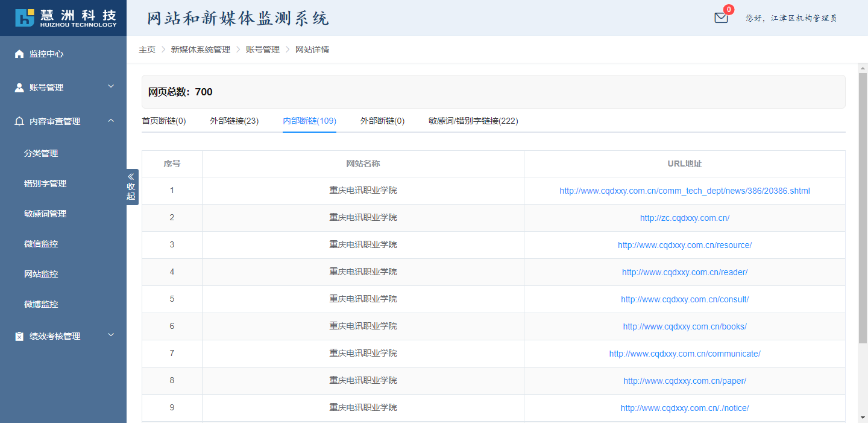Switch to the 首页断链(0) tab
Screen dimensions: 868x423
coord(164,121)
